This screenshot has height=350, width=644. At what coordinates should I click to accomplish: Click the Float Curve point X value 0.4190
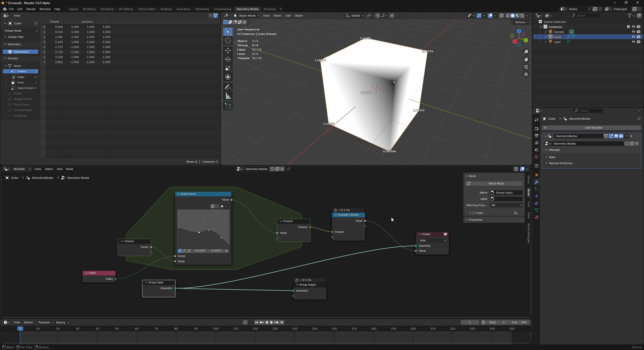click(x=200, y=251)
